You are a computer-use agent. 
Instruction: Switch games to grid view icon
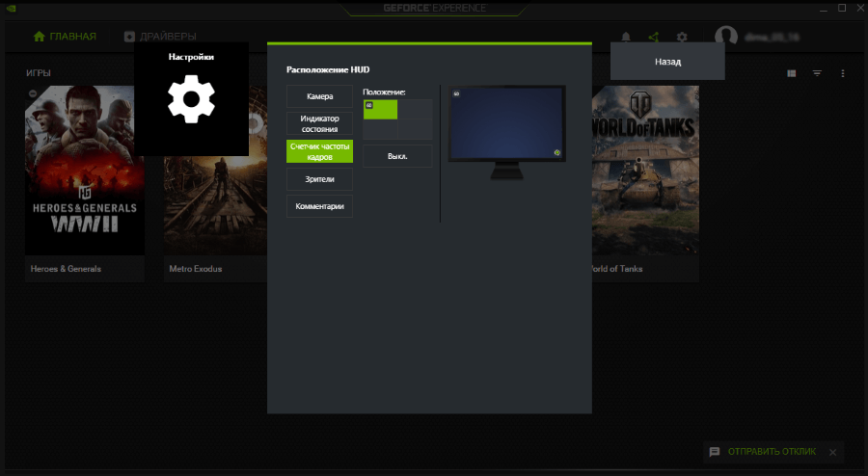pyautogui.click(x=791, y=73)
